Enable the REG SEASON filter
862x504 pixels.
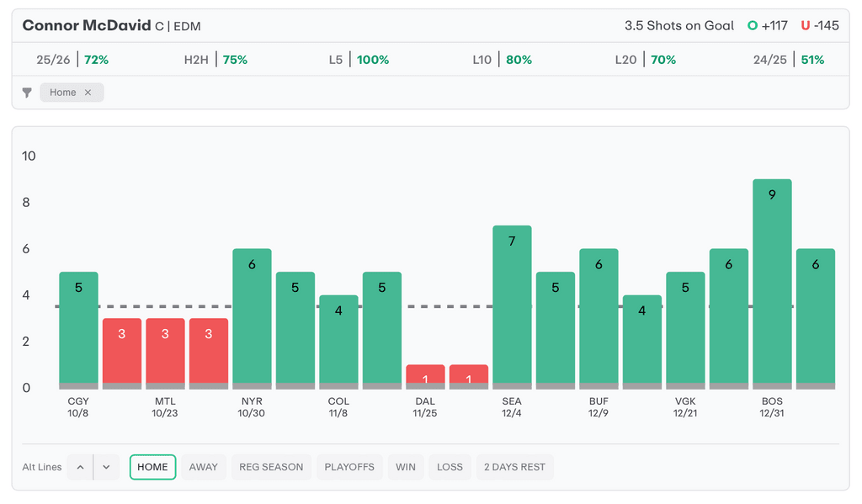271,467
